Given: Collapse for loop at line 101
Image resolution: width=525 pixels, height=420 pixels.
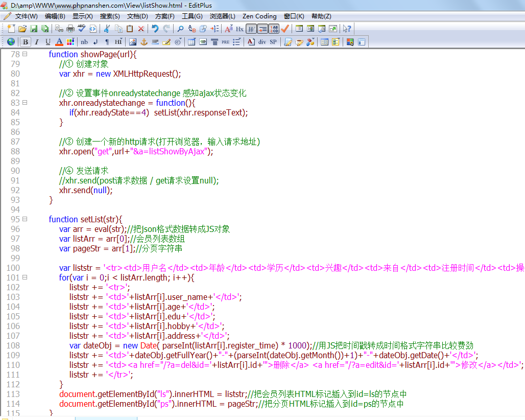Looking at the screenshot, I should pos(25,277).
